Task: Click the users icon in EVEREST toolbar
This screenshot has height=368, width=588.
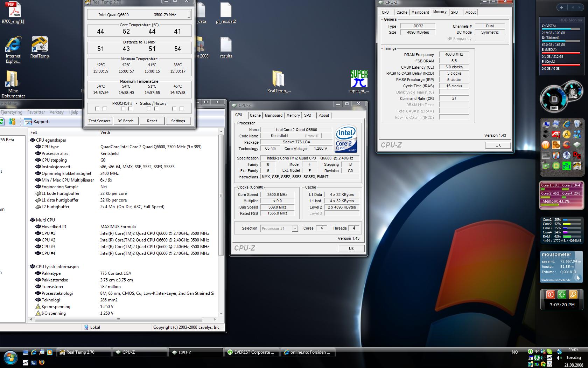Action: tap(12, 122)
